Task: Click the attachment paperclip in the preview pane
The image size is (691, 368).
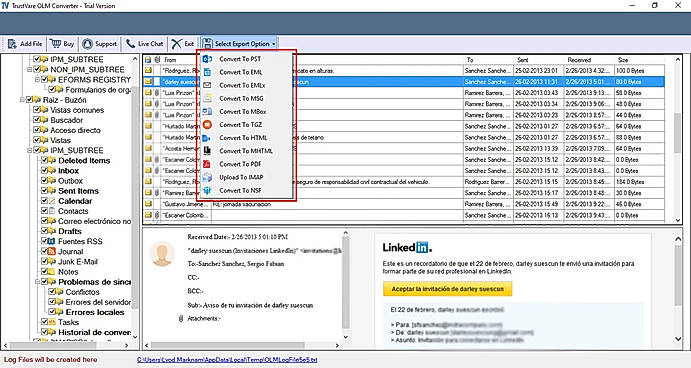Action: pyautogui.click(x=181, y=318)
